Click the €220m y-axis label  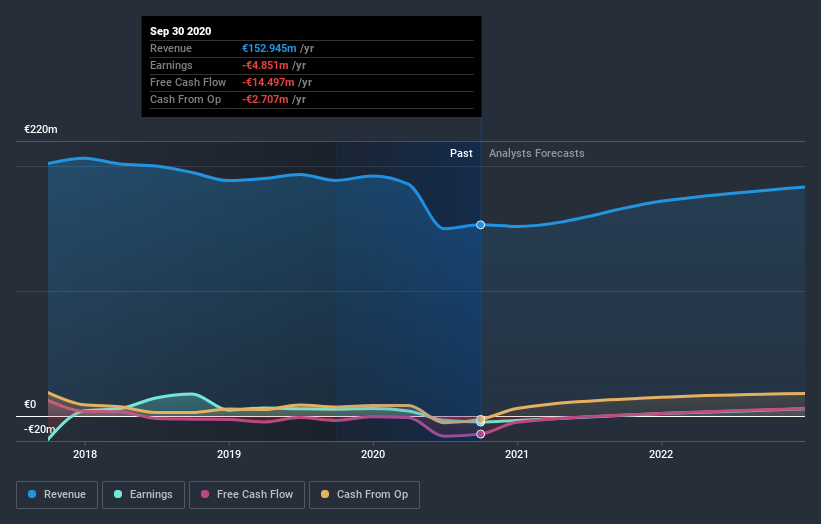point(41,129)
